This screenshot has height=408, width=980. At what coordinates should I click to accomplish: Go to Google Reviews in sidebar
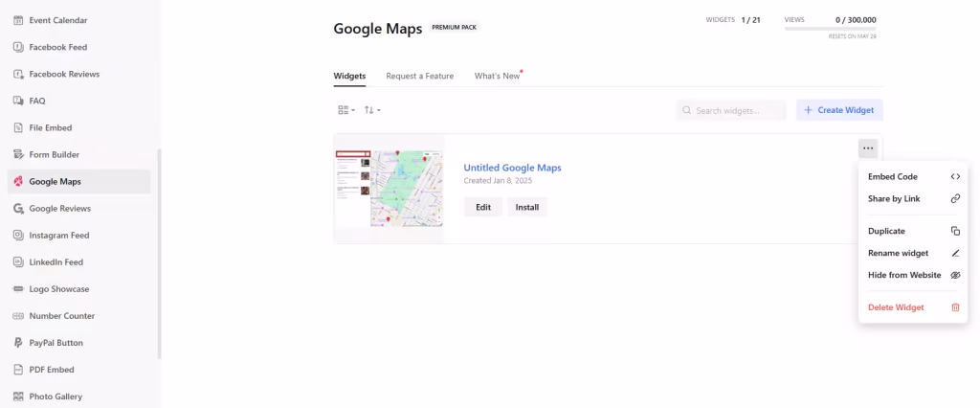click(78, 209)
